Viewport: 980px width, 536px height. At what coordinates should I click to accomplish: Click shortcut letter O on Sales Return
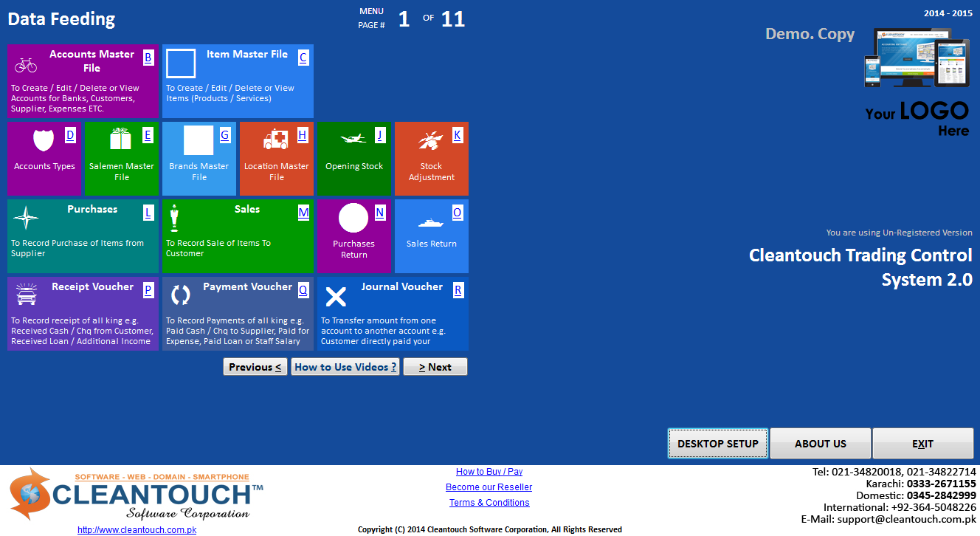(x=458, y=213)
